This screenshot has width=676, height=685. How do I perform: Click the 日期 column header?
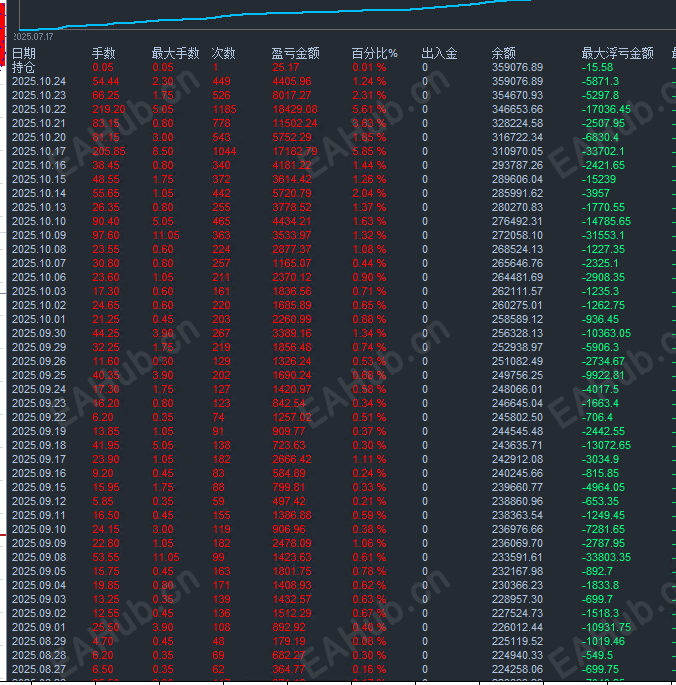click(24, 54)
